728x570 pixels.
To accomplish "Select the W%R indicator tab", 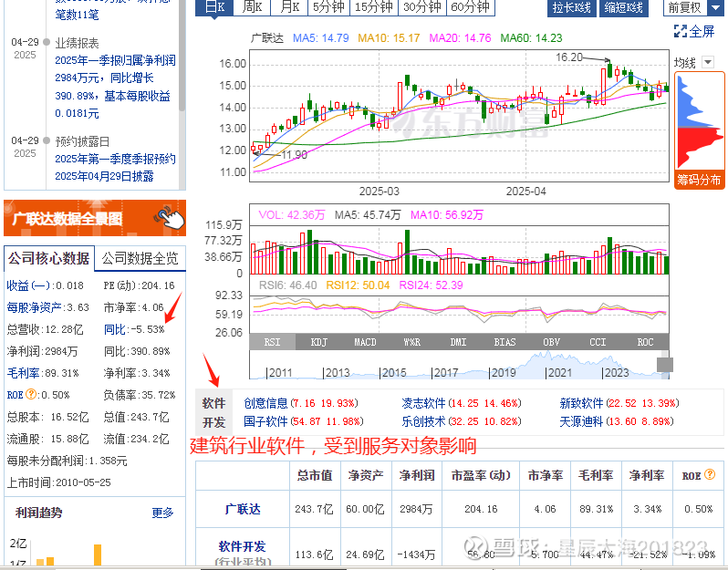I will [x=411, y=342].
